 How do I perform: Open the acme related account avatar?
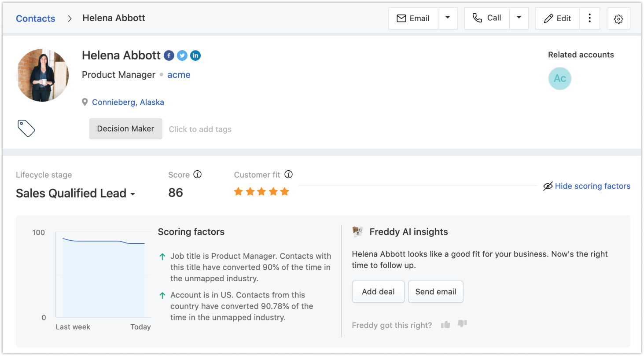[559, 78]
